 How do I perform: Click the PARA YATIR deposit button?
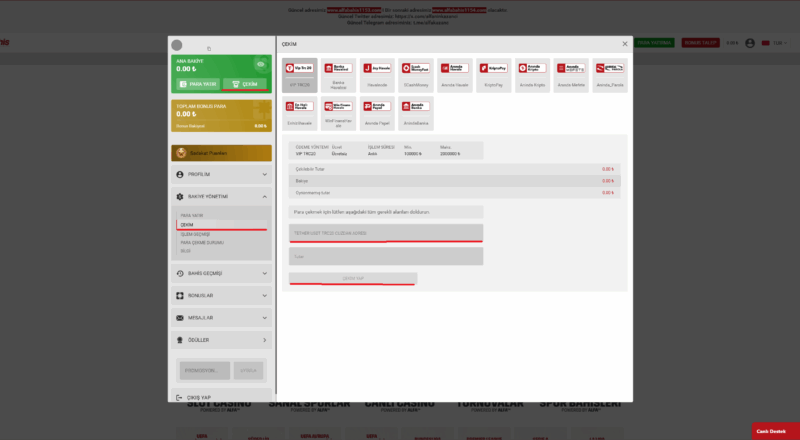[x=198, y=84]
